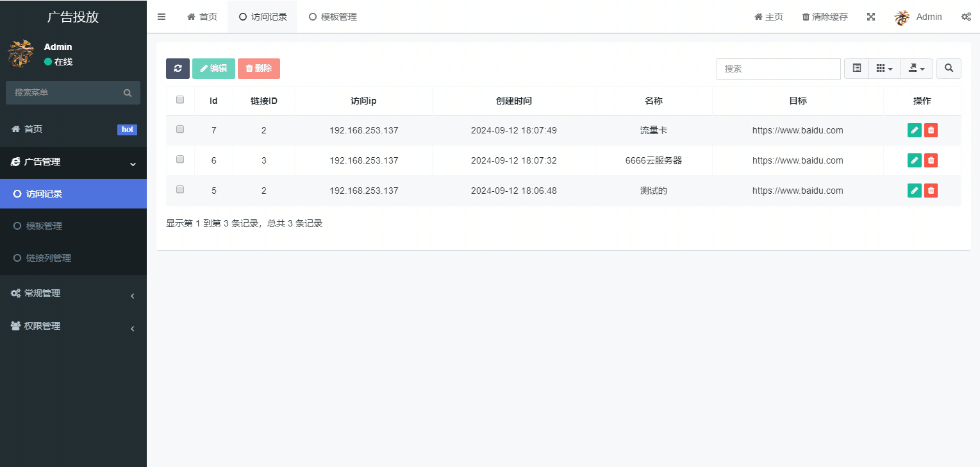
Task: Open the export data dropdown
Action: 917,69
